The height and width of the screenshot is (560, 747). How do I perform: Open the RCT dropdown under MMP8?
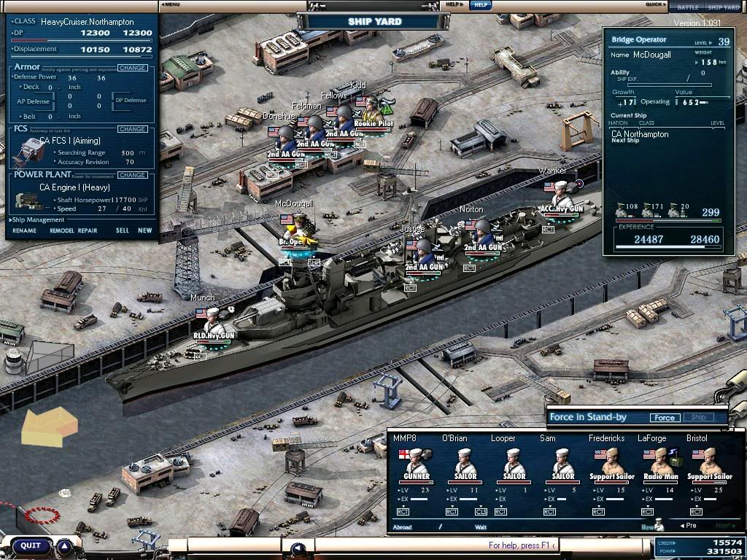[x=403, y=512]
